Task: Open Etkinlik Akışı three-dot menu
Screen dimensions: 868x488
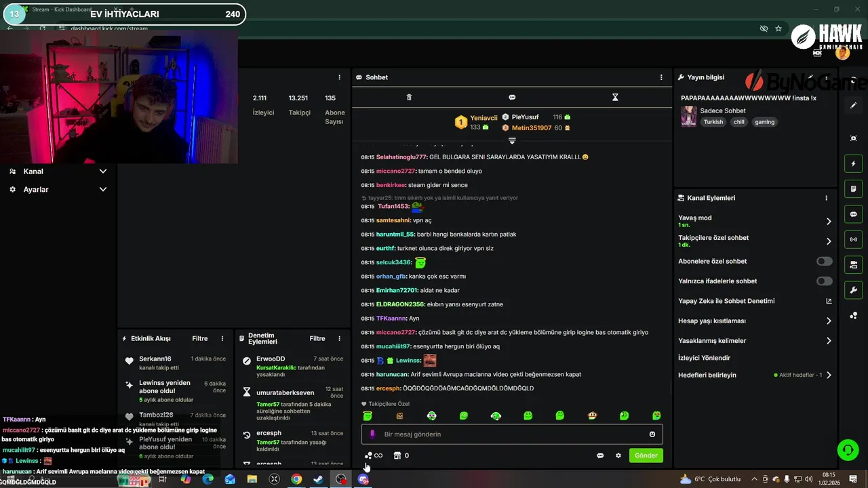Action: point(222,338)
